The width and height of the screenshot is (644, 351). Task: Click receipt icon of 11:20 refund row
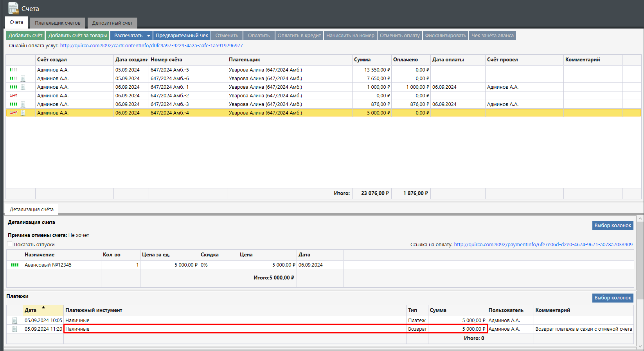tap(14, 329)
